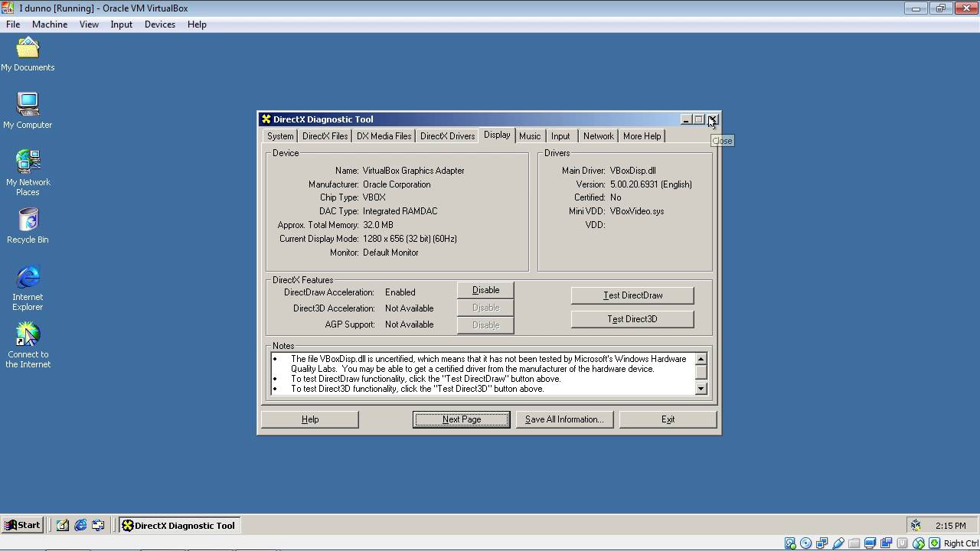Viewport: 980px width, 551px height.
Task: Click the hard disk activity indicator icon
Action: coord(790,543)
